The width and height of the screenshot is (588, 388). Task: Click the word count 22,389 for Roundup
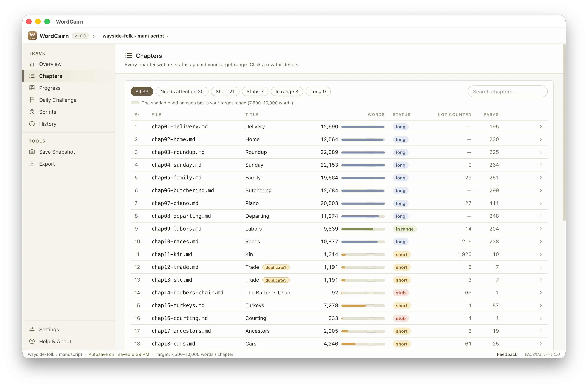(329, 152)
